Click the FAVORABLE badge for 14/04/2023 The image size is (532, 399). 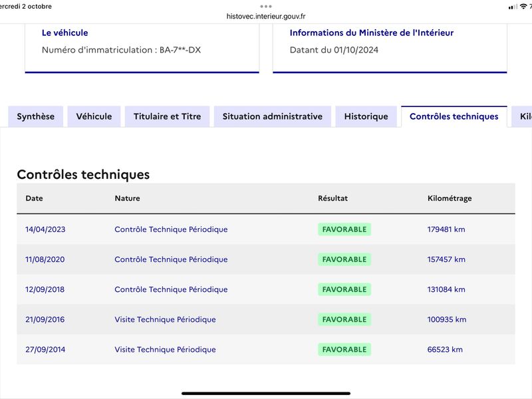[344, 229]
